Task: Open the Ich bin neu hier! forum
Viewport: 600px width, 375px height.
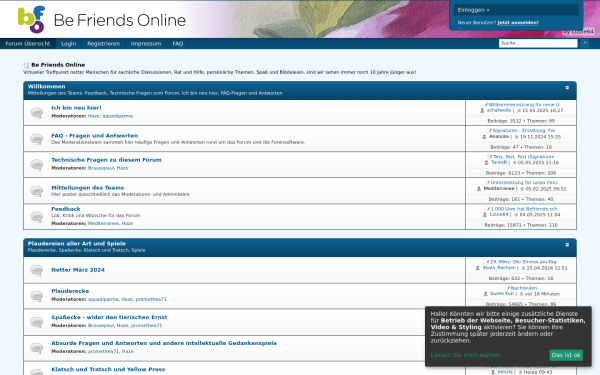Action: pyautogui.click(x=77, y=108)
